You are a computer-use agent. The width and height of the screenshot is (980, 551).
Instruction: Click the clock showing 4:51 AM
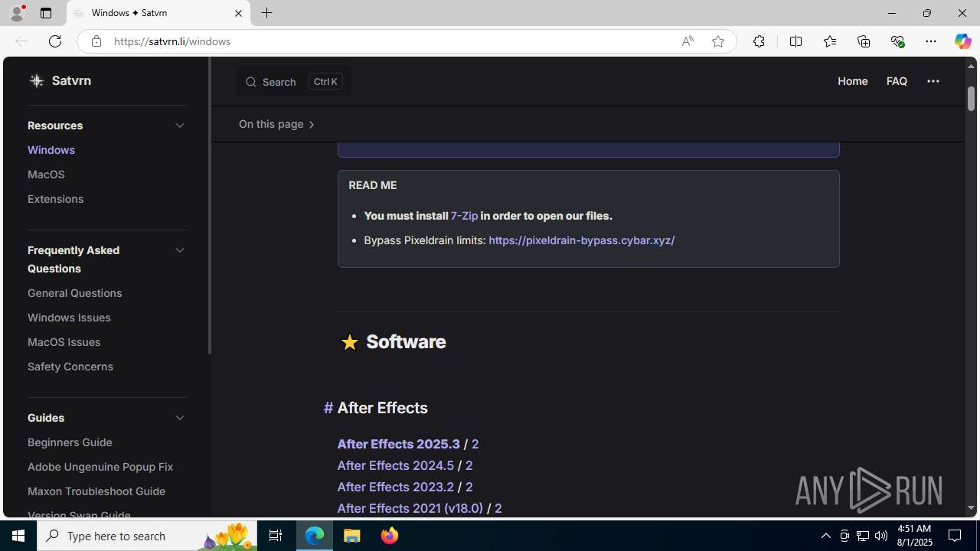click(x=913, y=529)
